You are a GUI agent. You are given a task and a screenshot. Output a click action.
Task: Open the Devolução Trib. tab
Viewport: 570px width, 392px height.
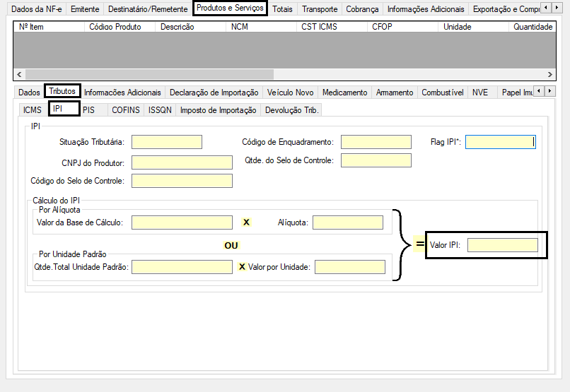[291, 110]
